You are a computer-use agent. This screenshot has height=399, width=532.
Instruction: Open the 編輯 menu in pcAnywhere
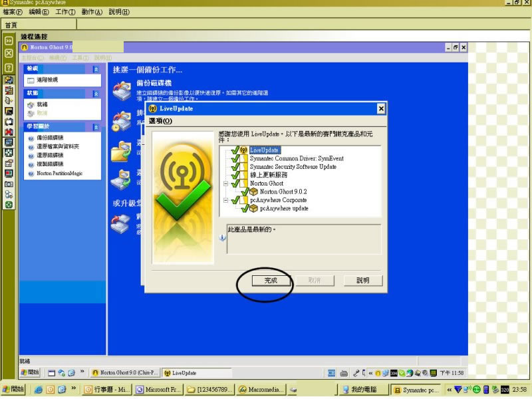click(39, 12)
